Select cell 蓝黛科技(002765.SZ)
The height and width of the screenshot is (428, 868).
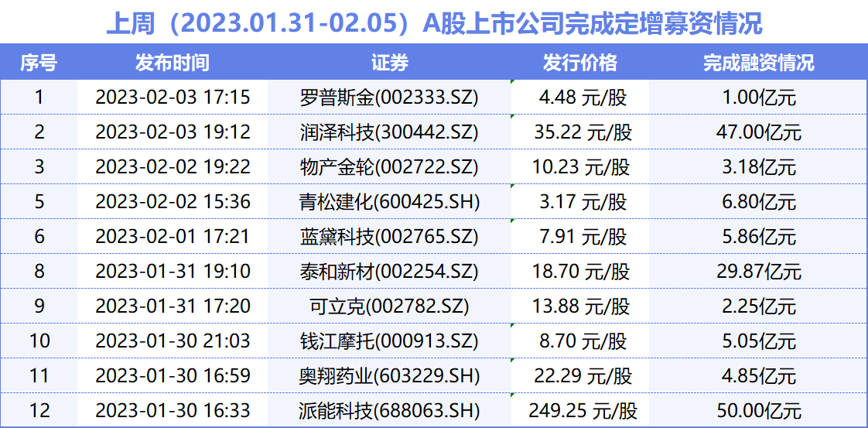point(389,236)
